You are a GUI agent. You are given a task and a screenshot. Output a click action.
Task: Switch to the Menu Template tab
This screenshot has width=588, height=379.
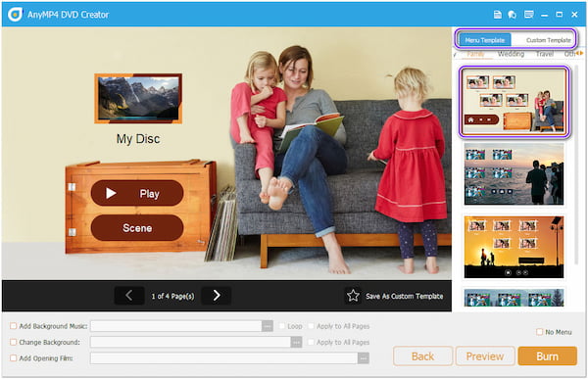click(484, 40)
